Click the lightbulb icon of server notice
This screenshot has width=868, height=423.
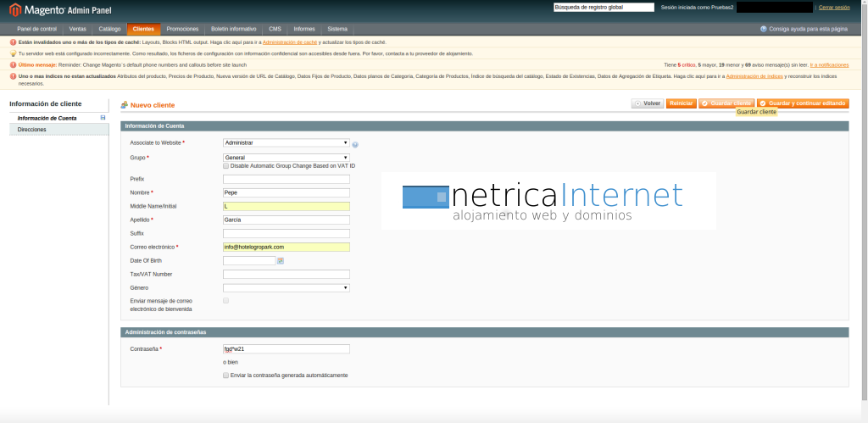14,53
